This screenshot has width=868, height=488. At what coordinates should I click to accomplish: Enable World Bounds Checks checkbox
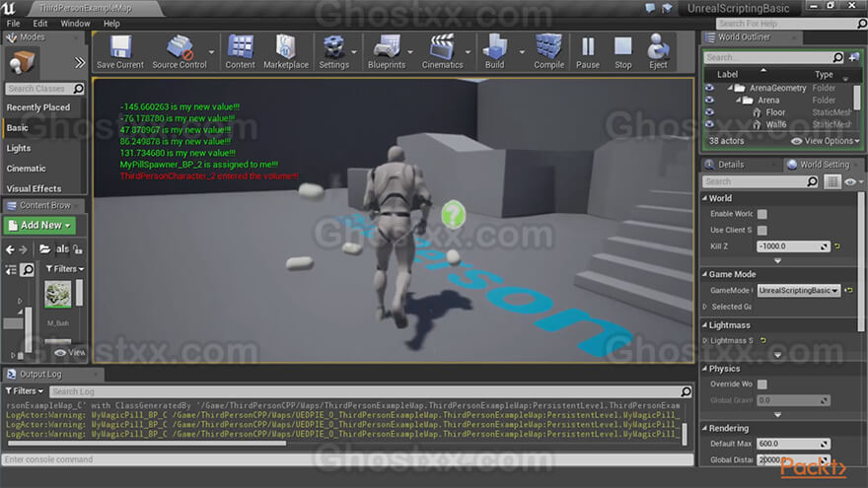point(762,214)
